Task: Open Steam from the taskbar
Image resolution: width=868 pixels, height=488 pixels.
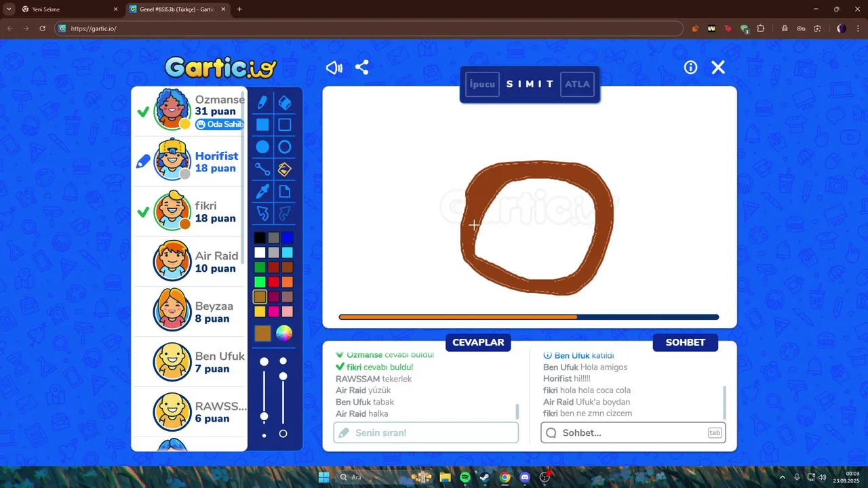Action: click(x=484, y=477)
